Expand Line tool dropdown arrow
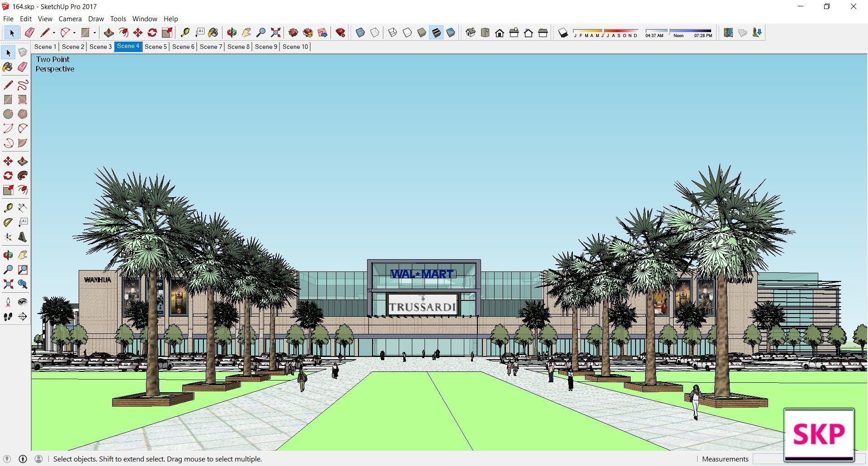The width and height of the screenshot is (868, 466). pos(54,33)
